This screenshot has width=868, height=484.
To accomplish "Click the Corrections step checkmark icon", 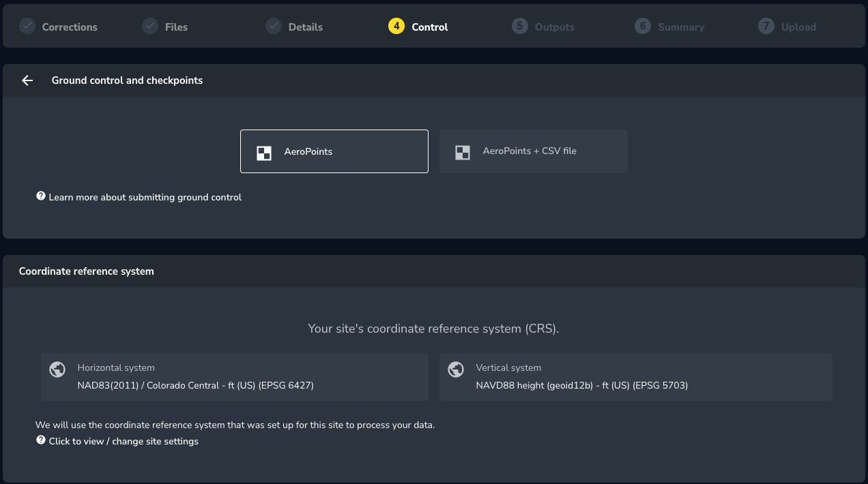I will click(27, 26).
